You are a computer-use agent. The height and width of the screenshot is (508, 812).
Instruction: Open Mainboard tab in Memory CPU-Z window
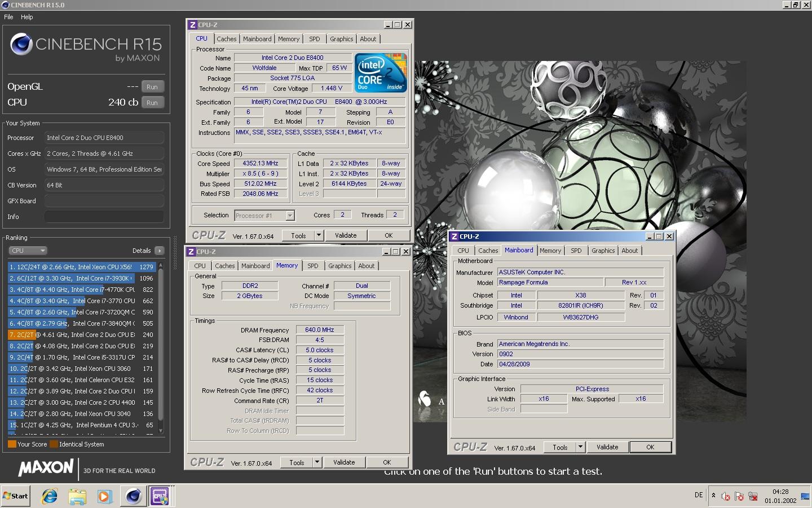(255, 266)
